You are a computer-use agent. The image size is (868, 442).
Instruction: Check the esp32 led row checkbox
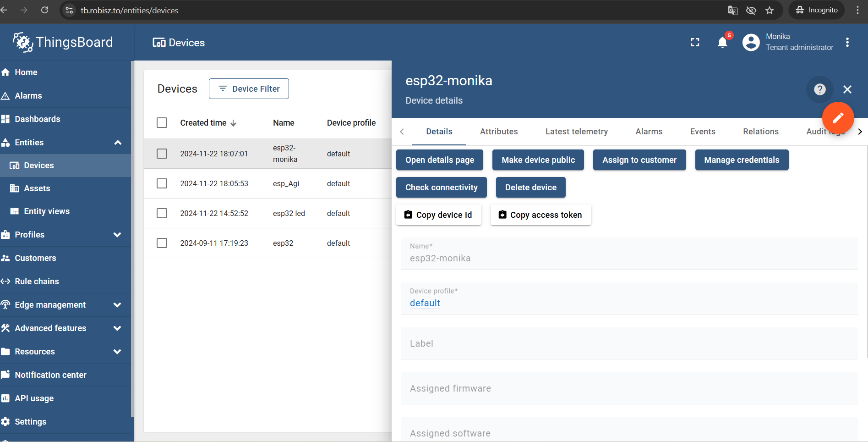click(162, 213)
